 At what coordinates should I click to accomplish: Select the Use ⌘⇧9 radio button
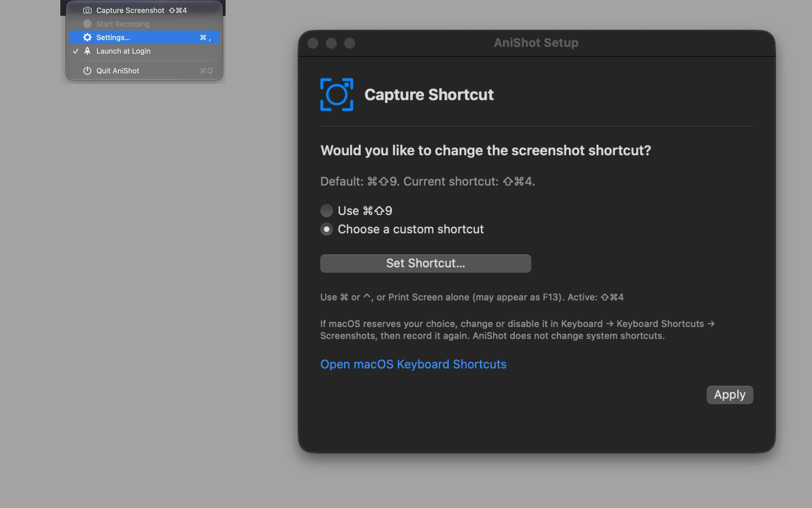pos(326,211)
